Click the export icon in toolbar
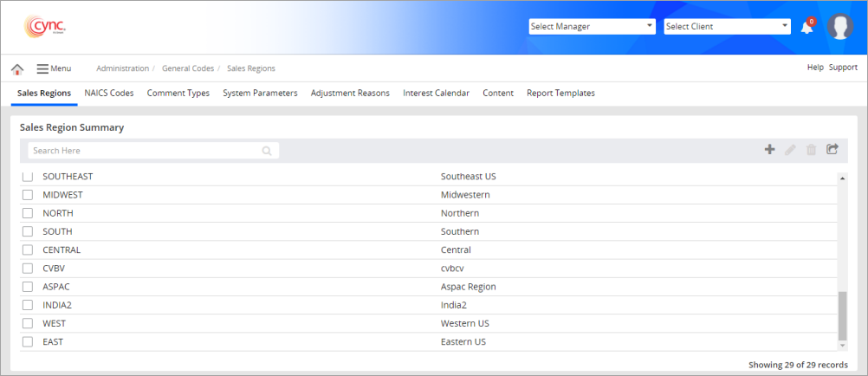 coord(832,150)
